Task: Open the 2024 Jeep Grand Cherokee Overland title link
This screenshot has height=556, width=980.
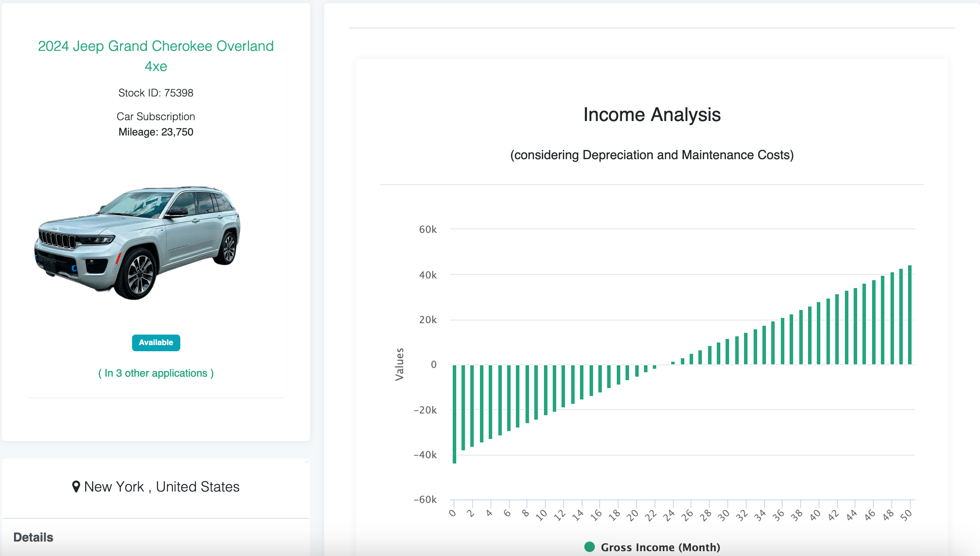Action: coord(156,56)
